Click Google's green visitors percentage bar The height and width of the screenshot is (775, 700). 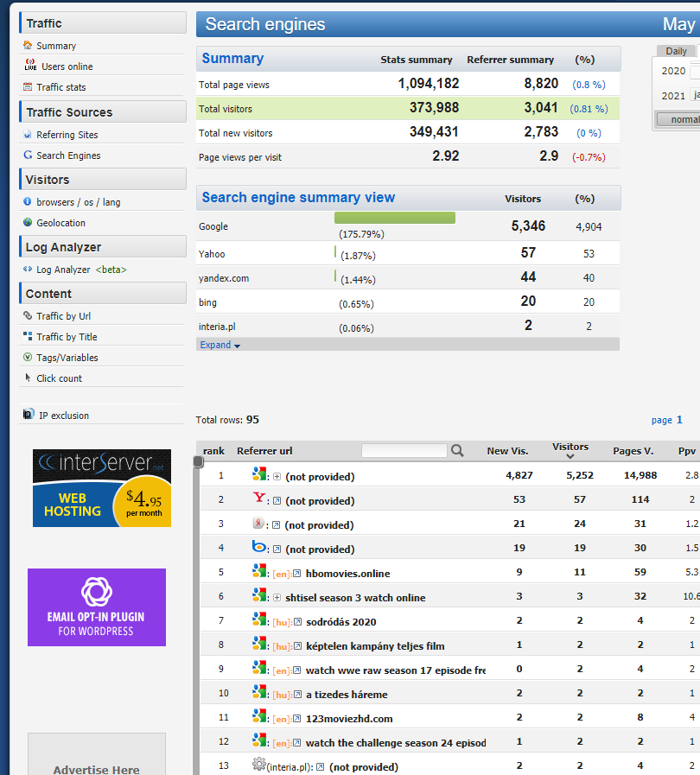point(394,218)
